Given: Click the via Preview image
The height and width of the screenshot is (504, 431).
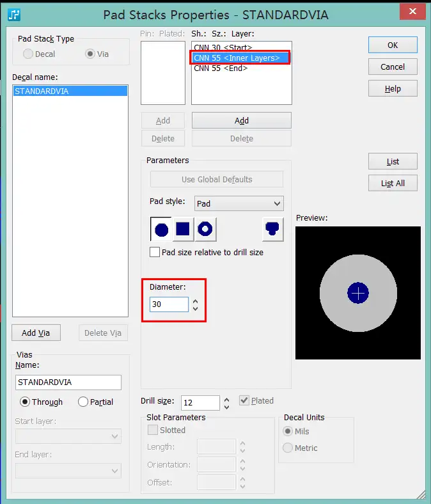Looking at the screenshot, I should click(358, 293).
